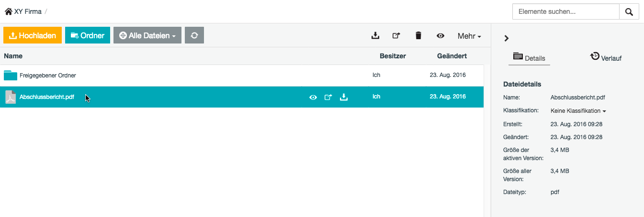Screen dimensions: 644x217
Task: Click the name value Abschlussbericht.pdf in details
Action: point(578,98)
